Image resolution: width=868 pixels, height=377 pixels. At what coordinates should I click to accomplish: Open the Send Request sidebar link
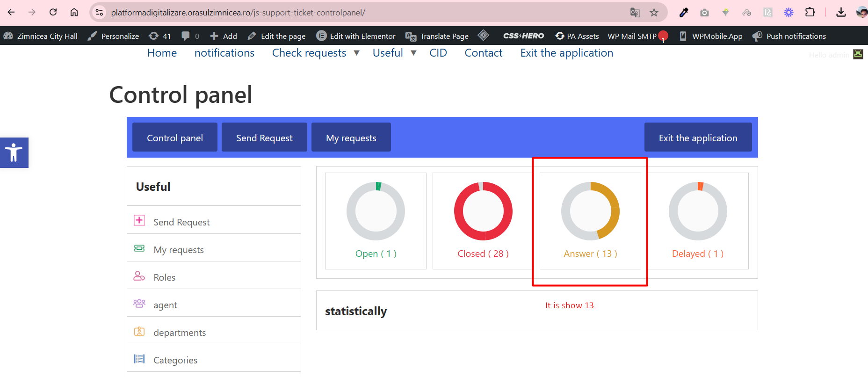[181, 222]
